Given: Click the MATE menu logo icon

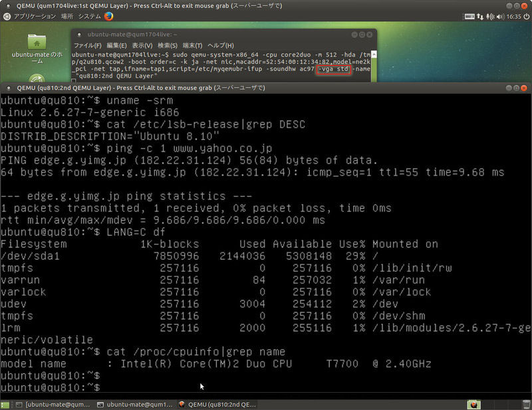Looking at the screenshot, I should (x=7, y=16).
